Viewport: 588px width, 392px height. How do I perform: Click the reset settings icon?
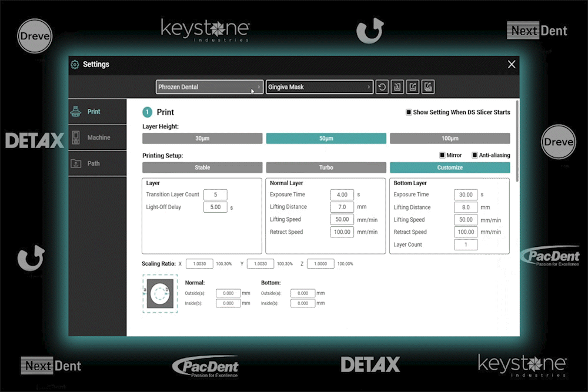coord(382,87)
